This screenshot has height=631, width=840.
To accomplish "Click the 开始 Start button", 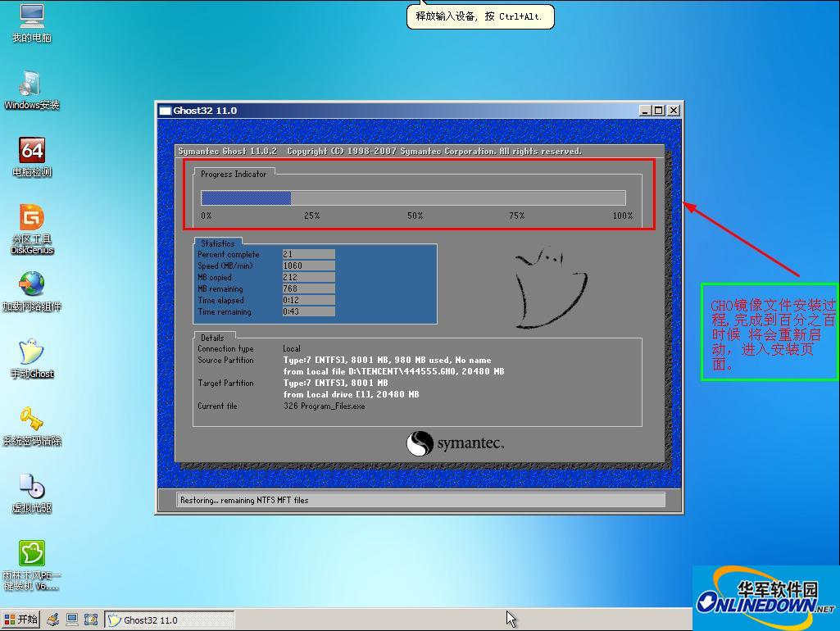I will [x=20, y=620].
